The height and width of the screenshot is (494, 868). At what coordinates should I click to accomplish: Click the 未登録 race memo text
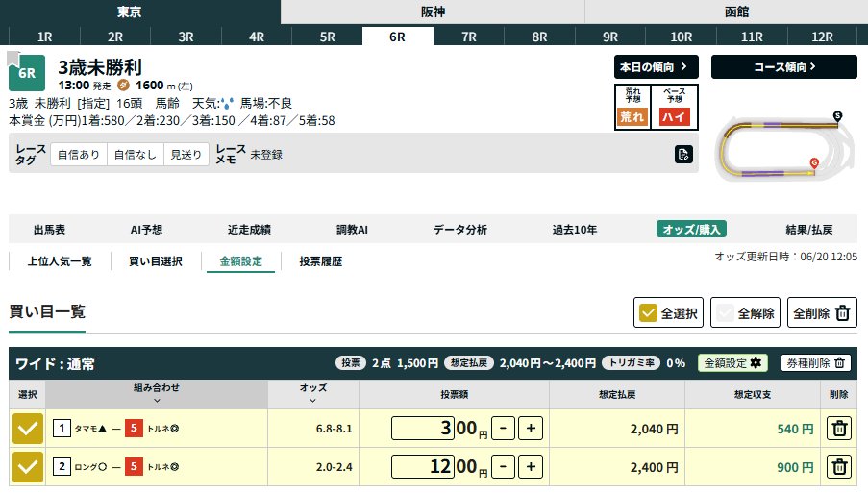[266, 155]
